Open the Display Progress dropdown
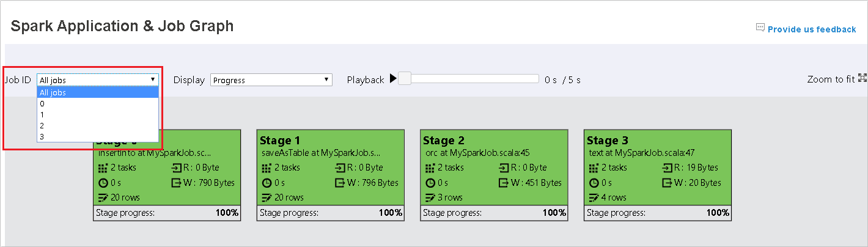 (x=271, y=80)
